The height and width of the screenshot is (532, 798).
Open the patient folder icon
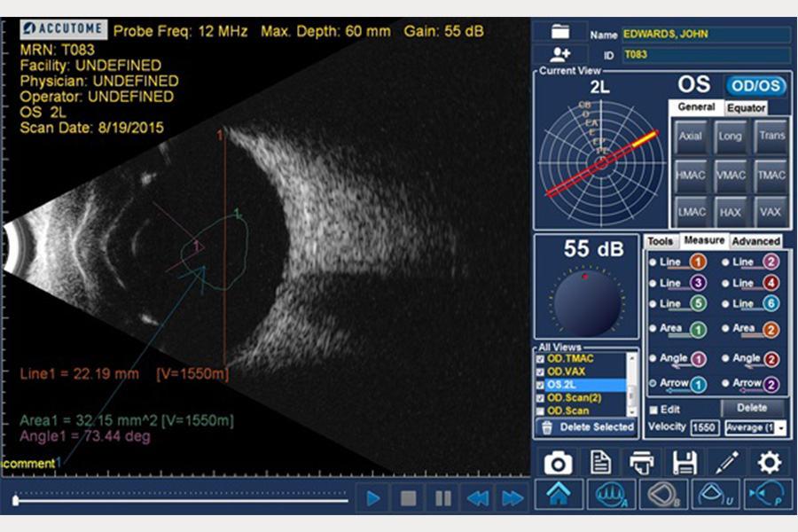click(x=559, y=32)
